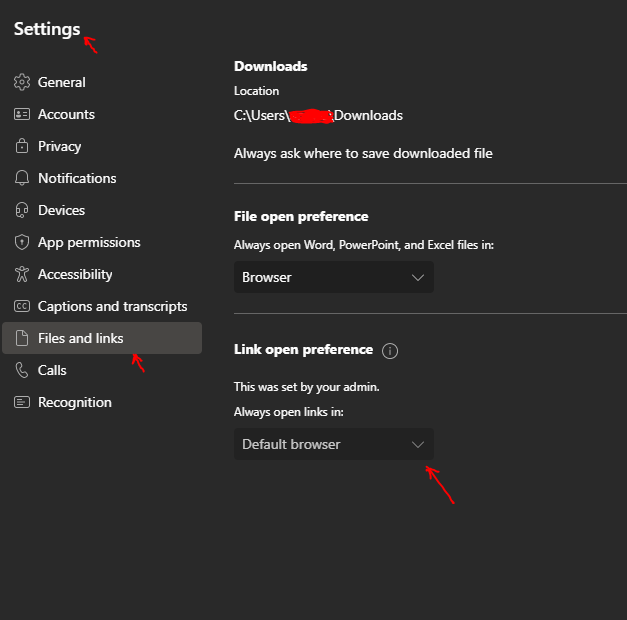Click the General gear icon
The image size is (627, 620).
(x=22, y=82)
